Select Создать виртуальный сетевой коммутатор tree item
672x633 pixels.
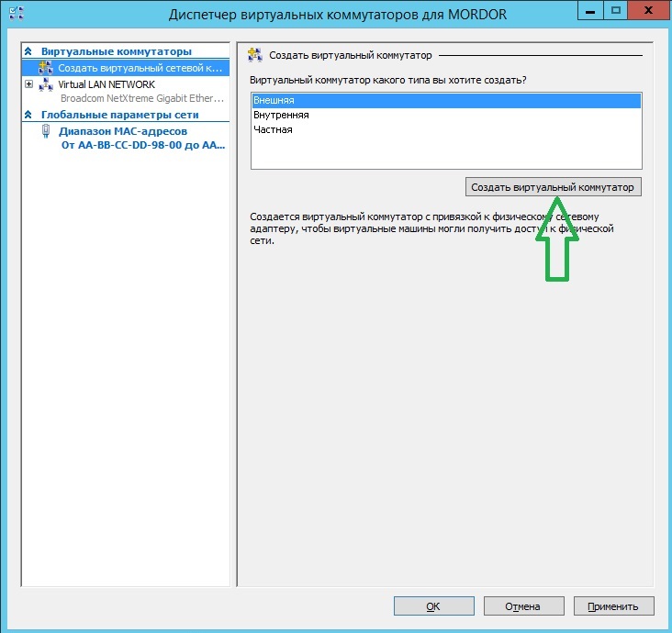pyautogui.click(x=138, y=68)
